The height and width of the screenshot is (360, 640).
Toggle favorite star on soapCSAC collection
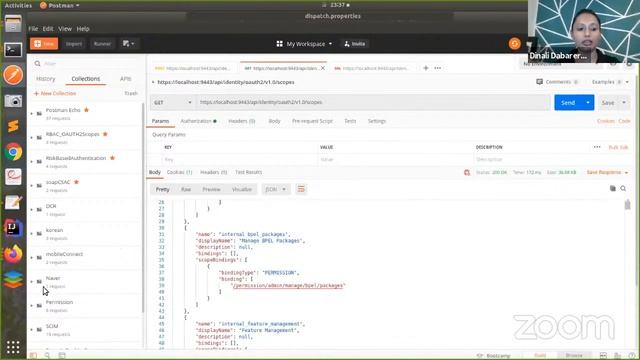coord(76,182)
